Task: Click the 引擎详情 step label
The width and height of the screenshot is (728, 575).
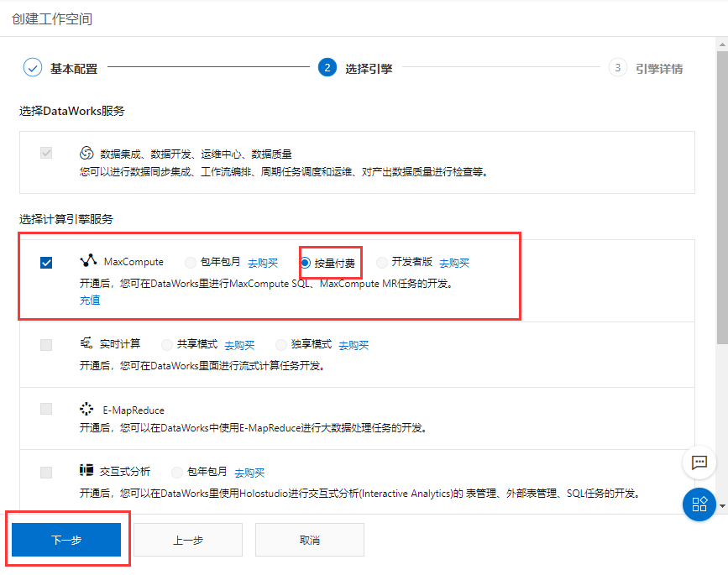Action: point(659,69)
